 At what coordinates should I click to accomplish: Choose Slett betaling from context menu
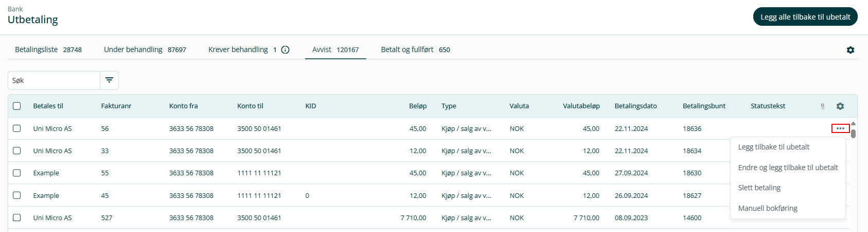click(759, 188)
